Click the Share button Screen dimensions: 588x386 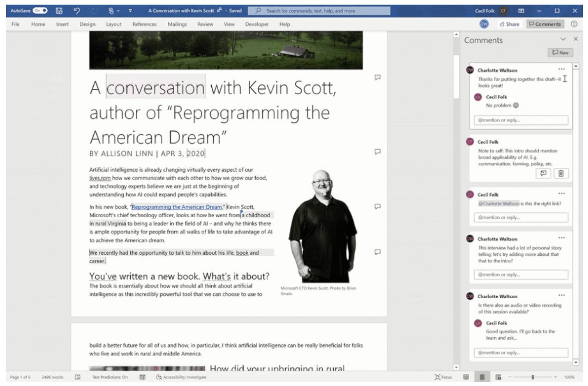[509, 24]
